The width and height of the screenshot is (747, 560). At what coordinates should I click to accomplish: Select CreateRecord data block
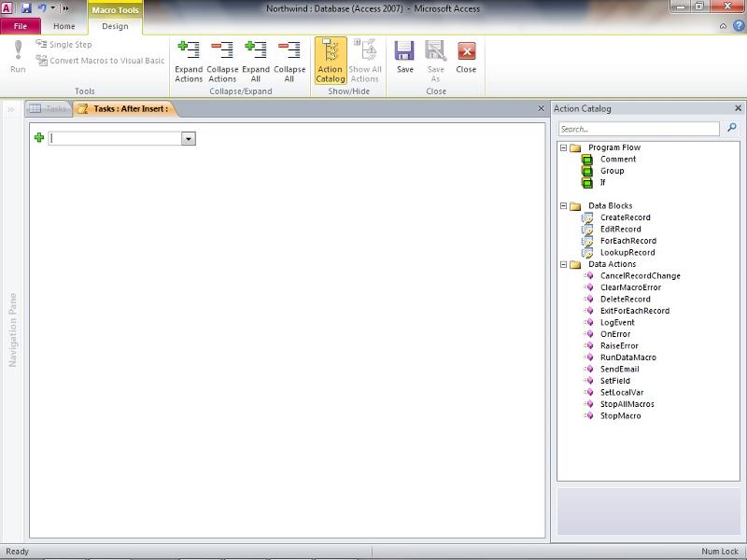click(625, 217)
